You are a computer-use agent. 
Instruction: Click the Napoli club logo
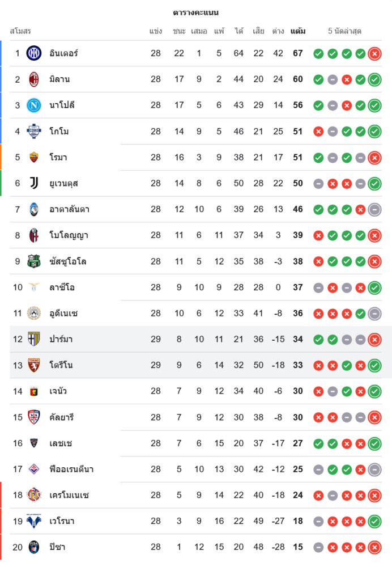[34, 105]
